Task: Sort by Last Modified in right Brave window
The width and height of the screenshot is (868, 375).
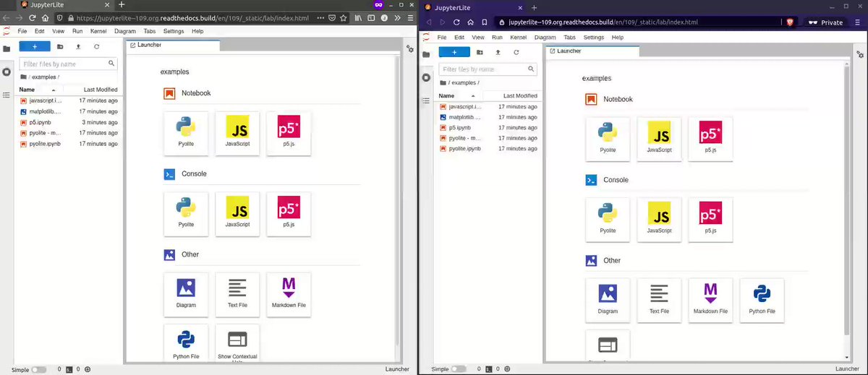Action: 511,95
